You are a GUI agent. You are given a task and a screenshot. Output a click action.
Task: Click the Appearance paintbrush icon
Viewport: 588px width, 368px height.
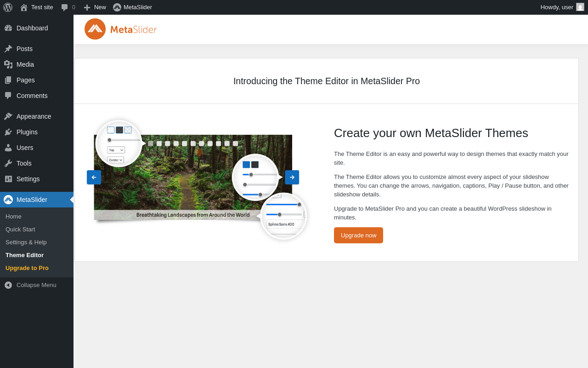pyautogui.click(x=8, y=116)
